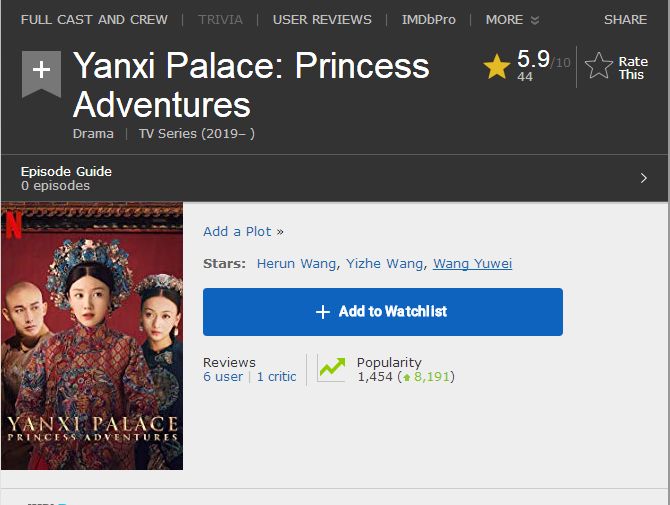The image size is (670, 505).
Task: View the 6 user reviews
Action: coord(223,377)
